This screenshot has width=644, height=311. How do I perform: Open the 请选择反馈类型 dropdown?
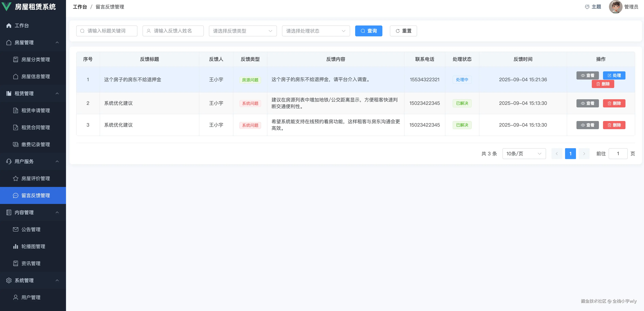(243, 31)
